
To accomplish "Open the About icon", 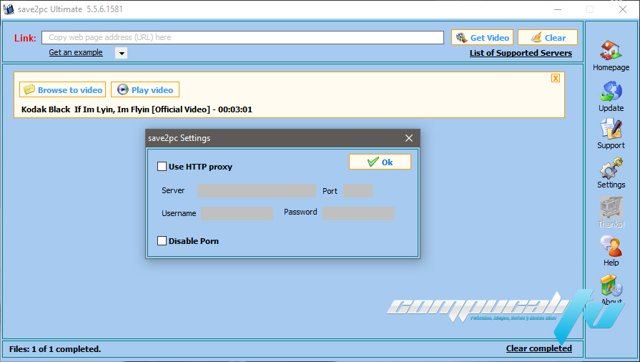I will [x=611, y=285].
